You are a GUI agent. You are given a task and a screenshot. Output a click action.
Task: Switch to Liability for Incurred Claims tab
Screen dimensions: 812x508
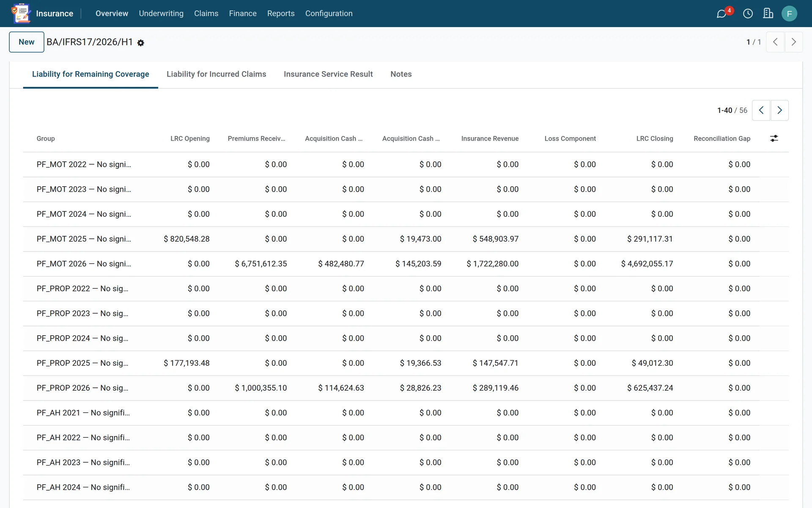216,74
